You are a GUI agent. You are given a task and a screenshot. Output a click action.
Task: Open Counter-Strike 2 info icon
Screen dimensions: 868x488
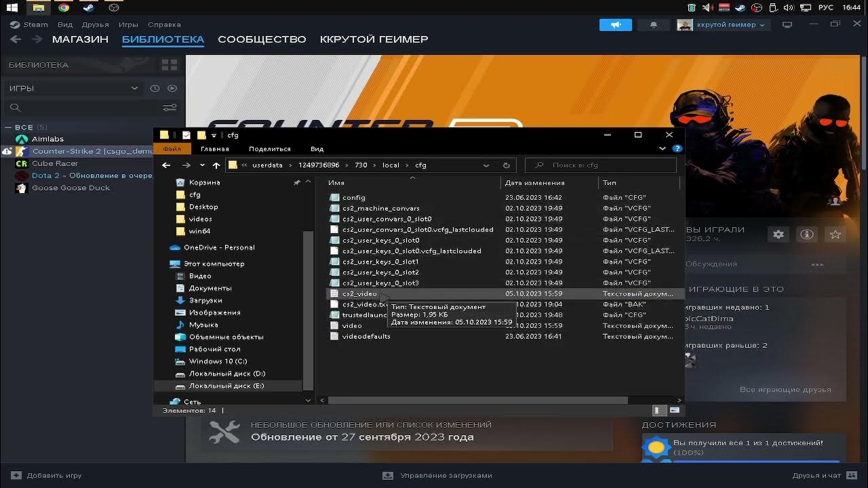[x=807, y=235]
